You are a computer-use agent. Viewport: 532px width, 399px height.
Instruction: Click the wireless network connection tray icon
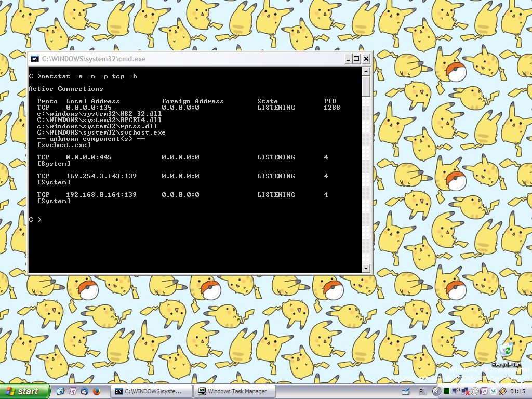click(x=456, y=391)
